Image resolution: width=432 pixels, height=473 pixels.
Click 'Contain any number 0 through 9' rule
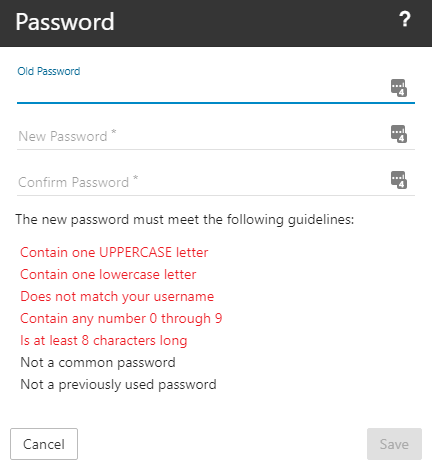[121, 318]
